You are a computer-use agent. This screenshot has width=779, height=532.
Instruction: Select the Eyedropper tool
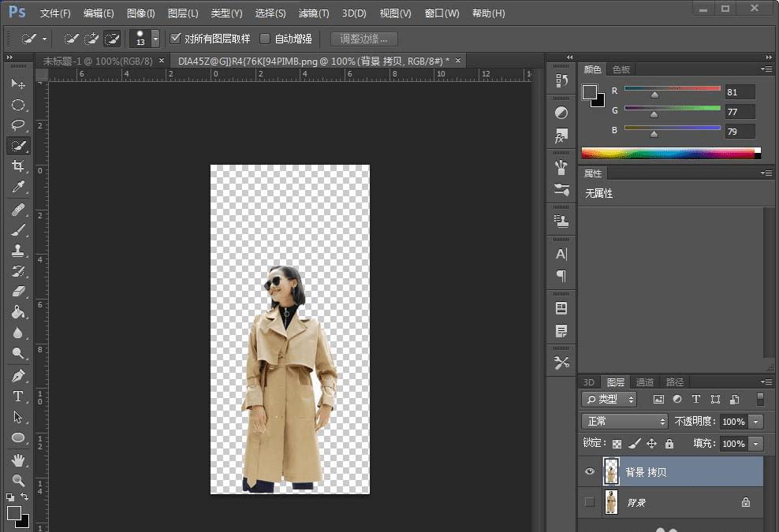(x=17, y=188)
